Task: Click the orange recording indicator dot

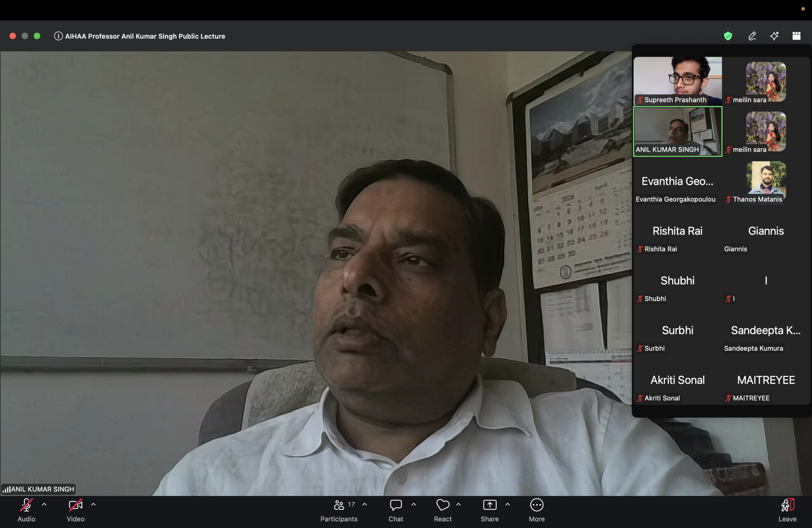Action: 803,9
